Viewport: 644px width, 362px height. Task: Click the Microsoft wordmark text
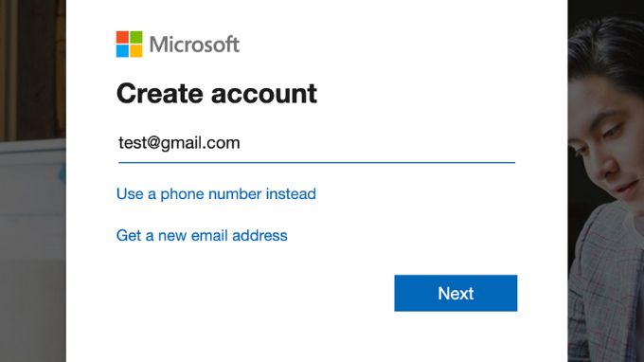pos(194,45)
